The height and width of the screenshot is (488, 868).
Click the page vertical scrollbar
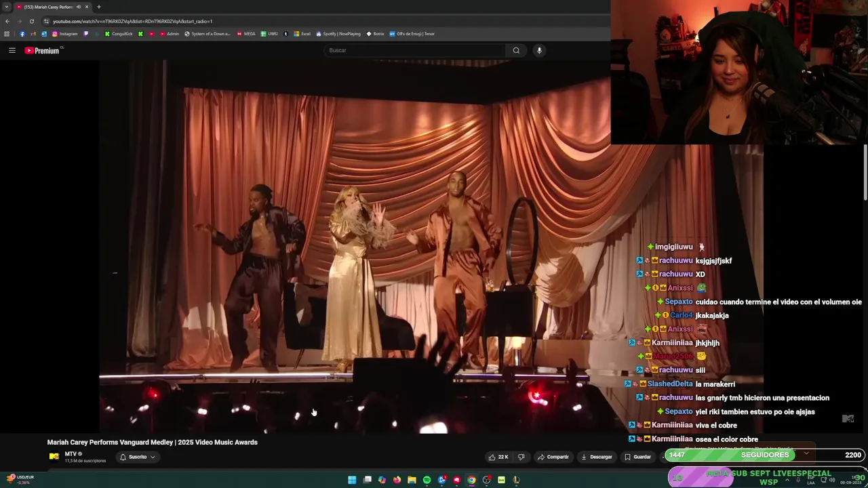pos(865,173)
